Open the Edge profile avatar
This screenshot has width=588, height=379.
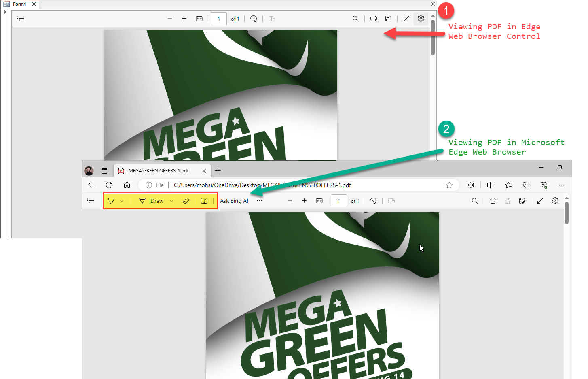[89, 171]
